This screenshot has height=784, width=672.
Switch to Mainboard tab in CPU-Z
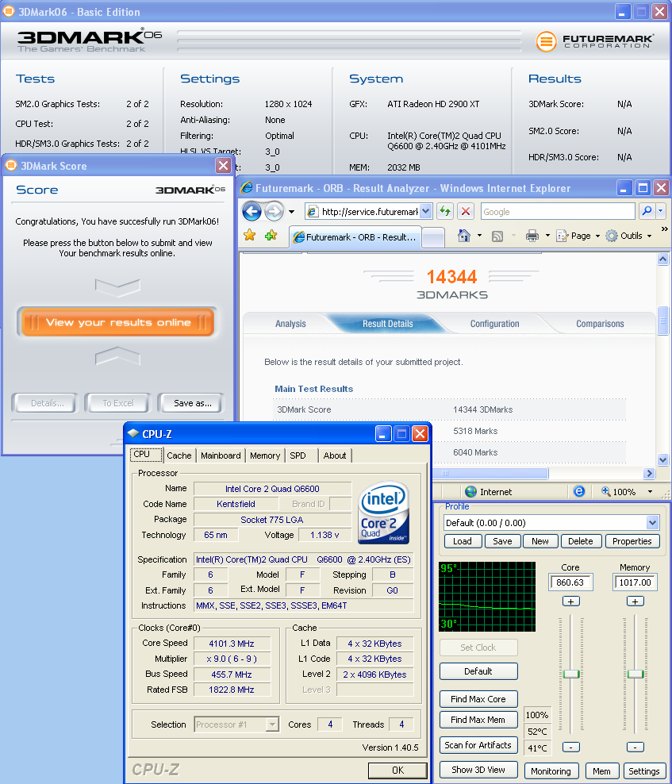click(x=221, y=455)
